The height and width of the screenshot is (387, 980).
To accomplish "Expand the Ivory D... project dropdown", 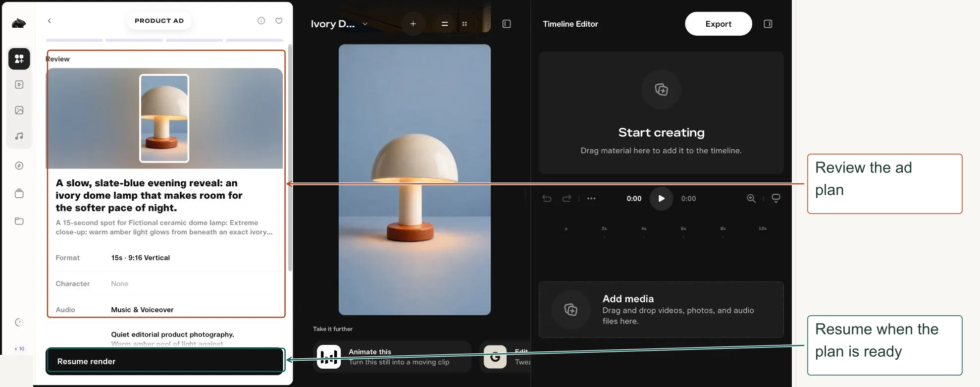I will point(365,24).
